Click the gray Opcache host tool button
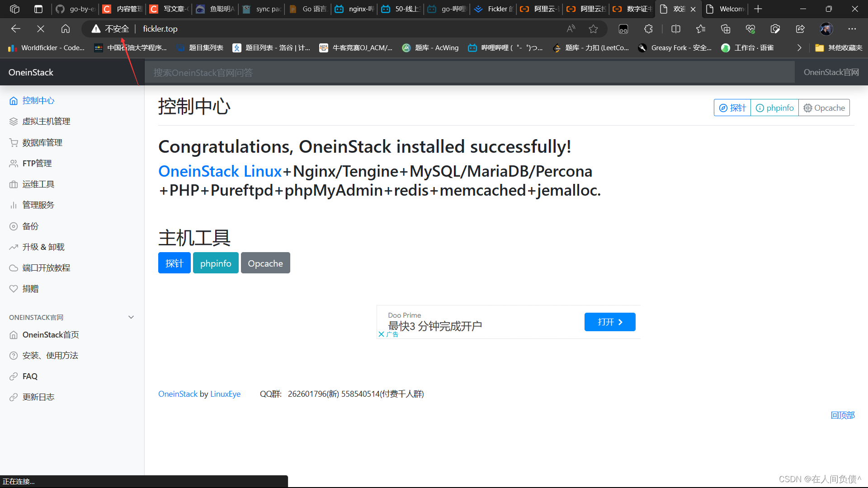The width and height of the screenshot is (868, 488). point(265,263)
